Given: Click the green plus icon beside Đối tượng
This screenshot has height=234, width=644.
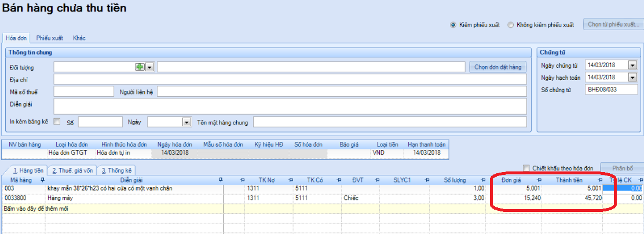Looking at the screenshot, I should (x=139, y=67).
